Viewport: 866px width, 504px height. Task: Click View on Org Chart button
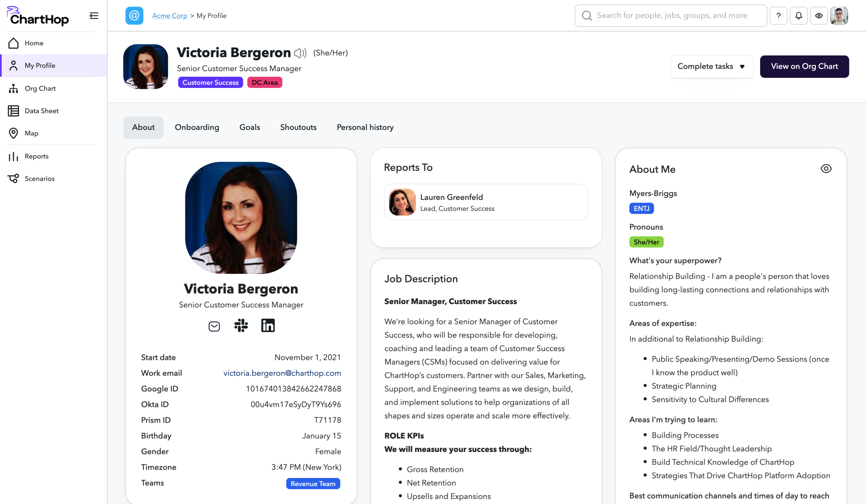click(804, 66)
